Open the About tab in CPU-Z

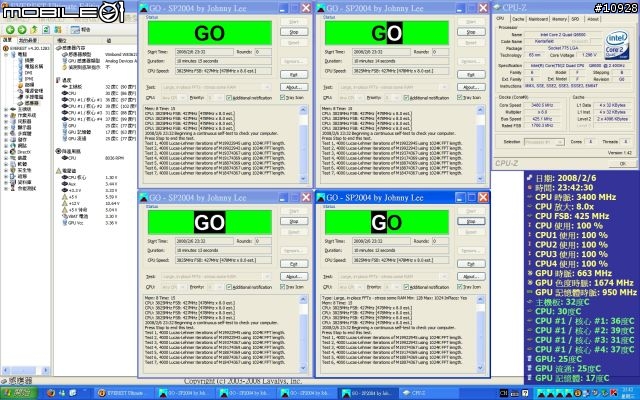[x=593, y=19]
